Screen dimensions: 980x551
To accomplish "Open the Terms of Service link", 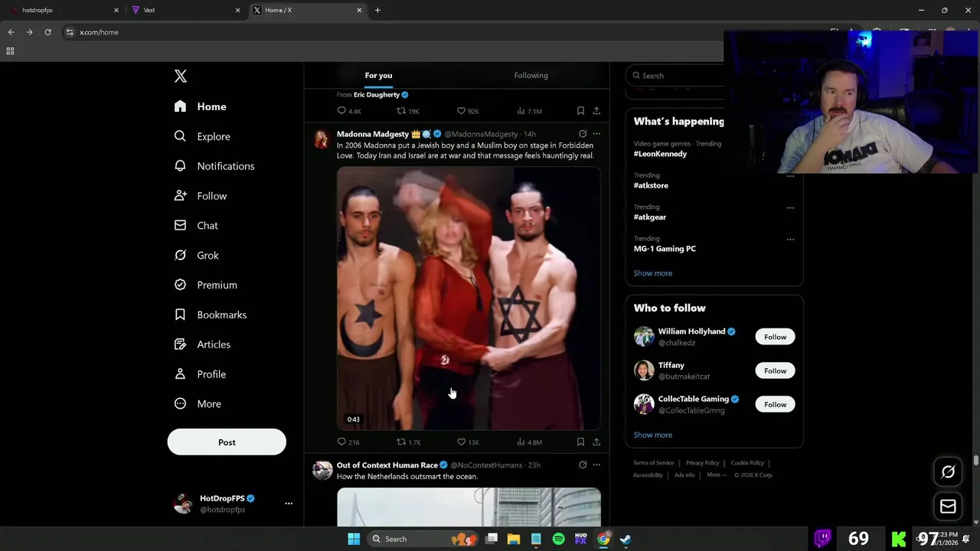I will tap(654, 463).
